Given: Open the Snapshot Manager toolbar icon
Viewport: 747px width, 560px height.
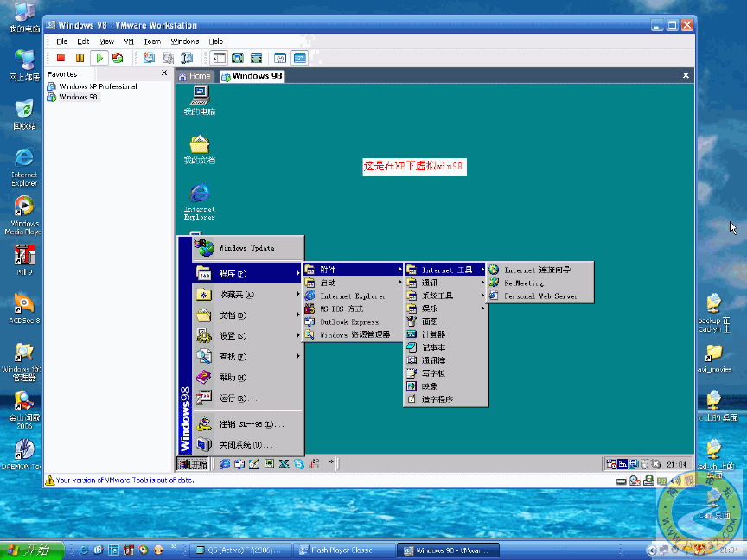Looking at the screenshot, I should (186, 58).
